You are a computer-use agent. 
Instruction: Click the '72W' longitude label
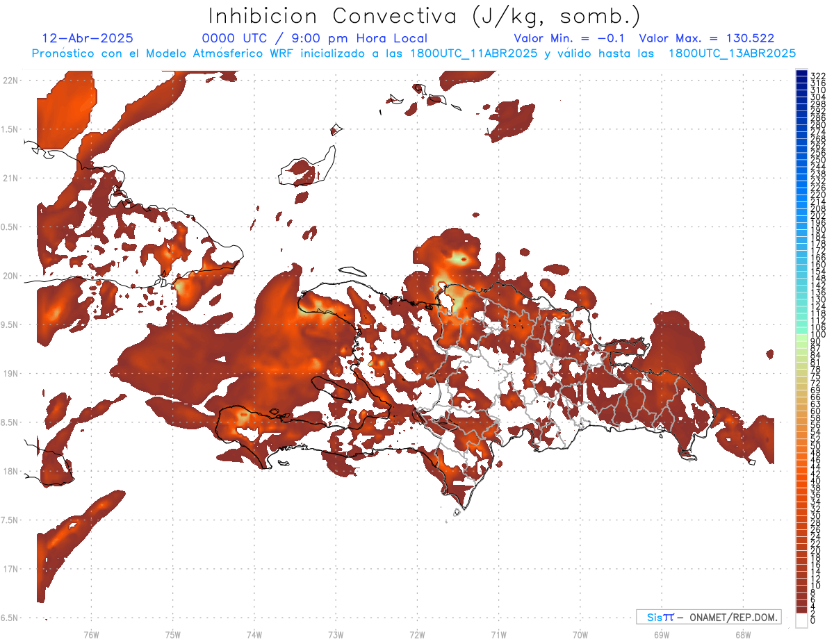(x=418, y=634)
